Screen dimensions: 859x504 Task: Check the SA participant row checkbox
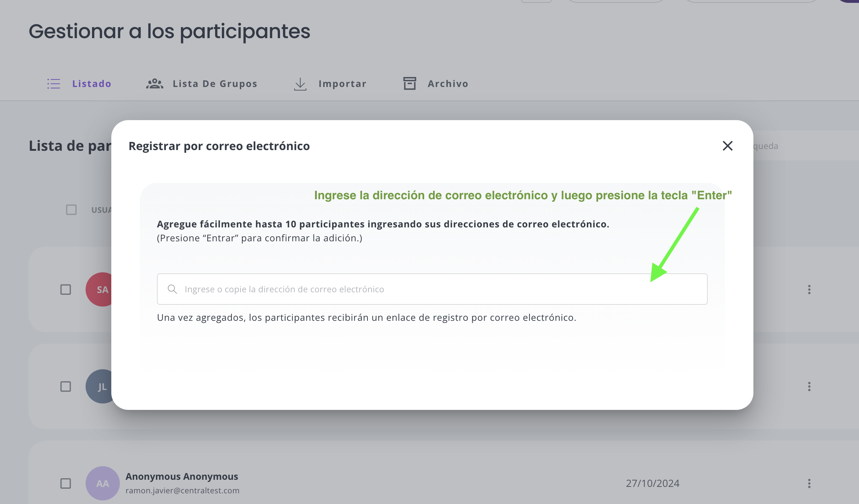pyautogui.click(x=66, y=289)
